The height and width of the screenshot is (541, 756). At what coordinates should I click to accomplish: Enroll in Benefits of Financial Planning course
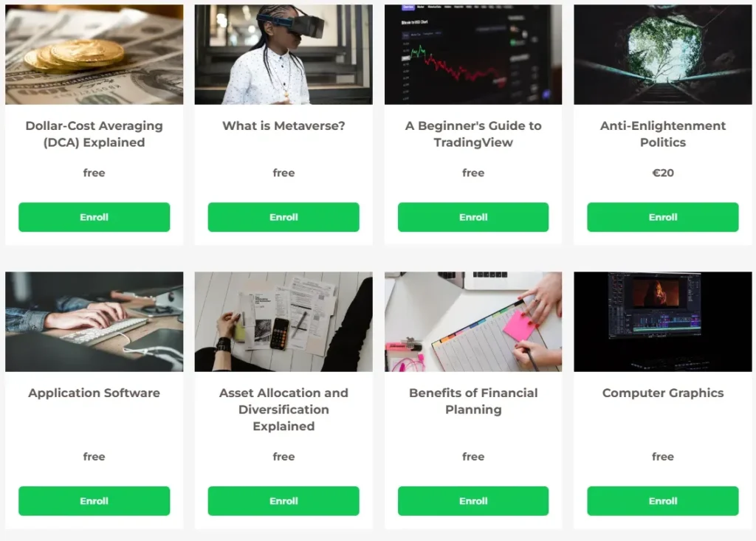click(473, 501)
